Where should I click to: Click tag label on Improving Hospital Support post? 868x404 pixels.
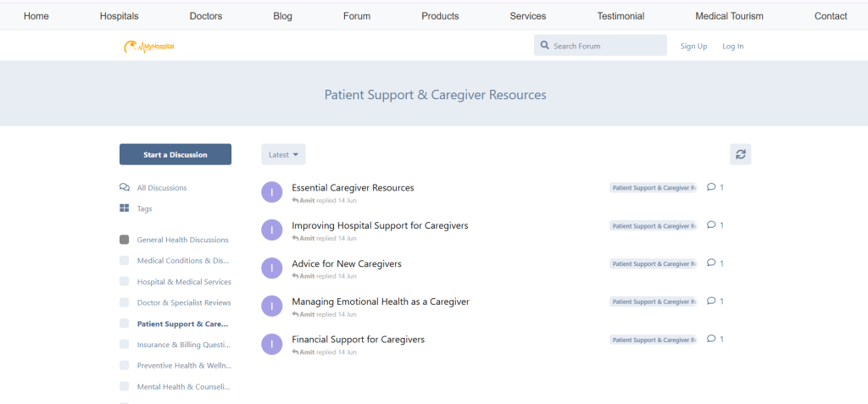[x=653, y=226]
